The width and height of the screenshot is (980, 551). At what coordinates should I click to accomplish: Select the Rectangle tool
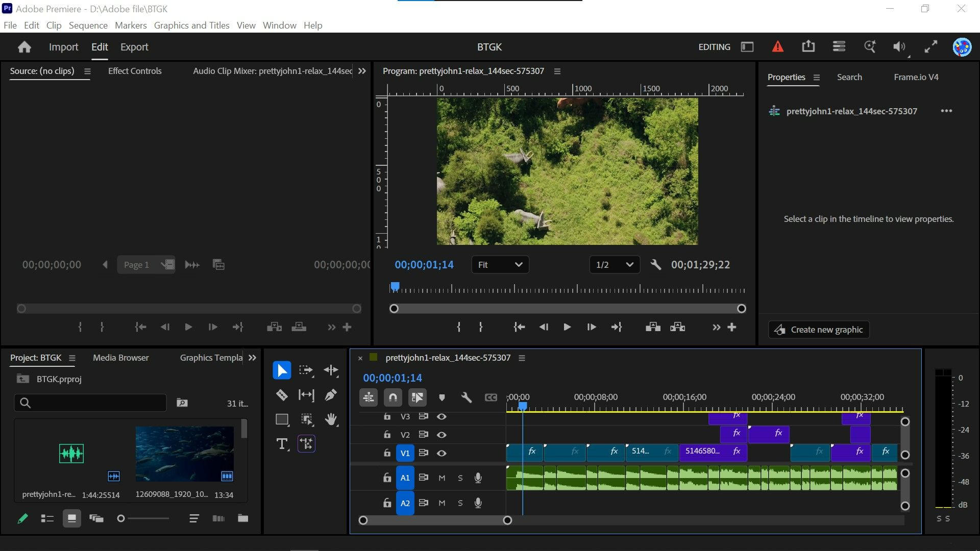pyautogui.click(x=282, y=419)
